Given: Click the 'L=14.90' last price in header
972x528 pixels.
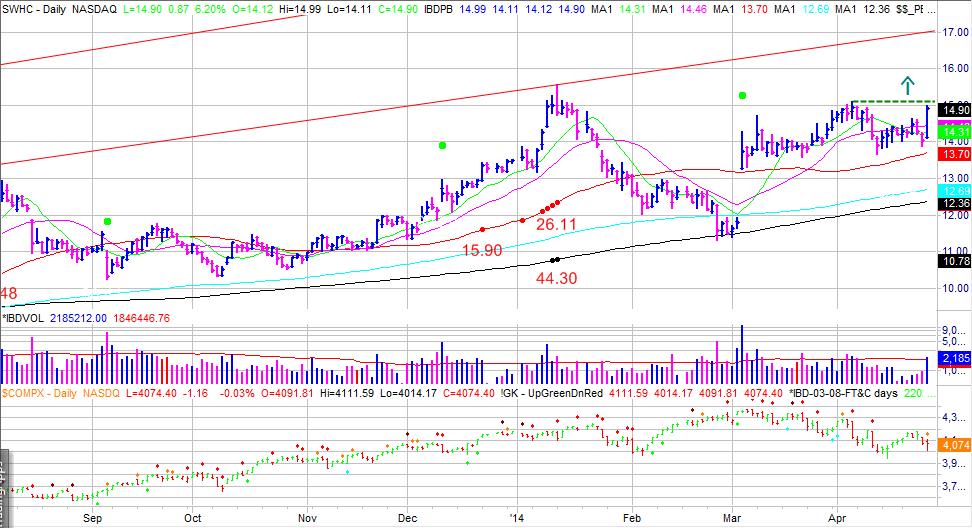Looking at the screenshot, I should click(143, 9).
